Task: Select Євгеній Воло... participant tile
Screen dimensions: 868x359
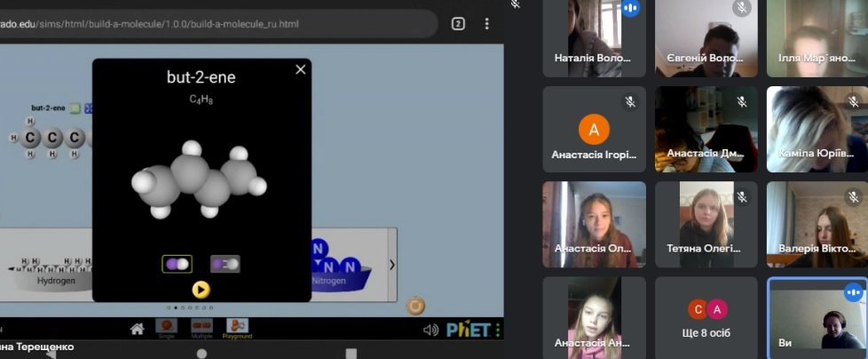Action: click(x=706, y=38)
